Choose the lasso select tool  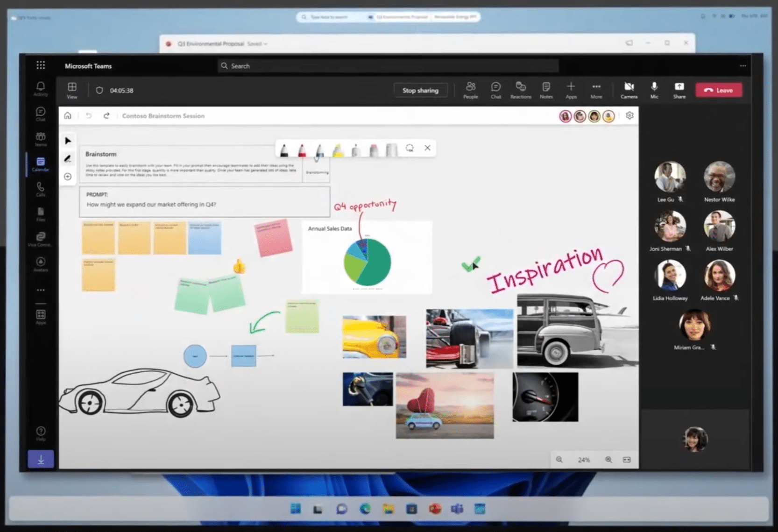tap(410, 148)
